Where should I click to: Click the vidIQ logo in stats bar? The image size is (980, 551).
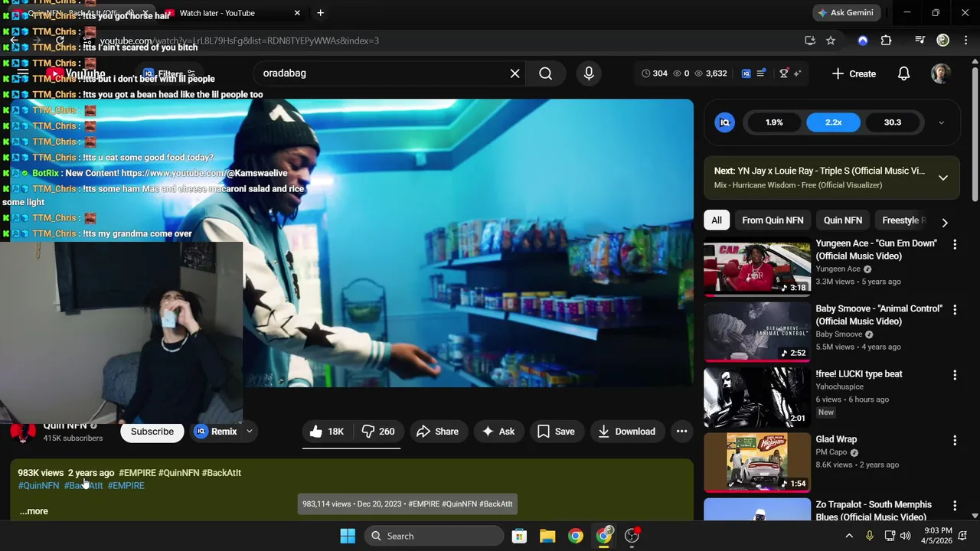pyautogui.click(x=746, y=73)
